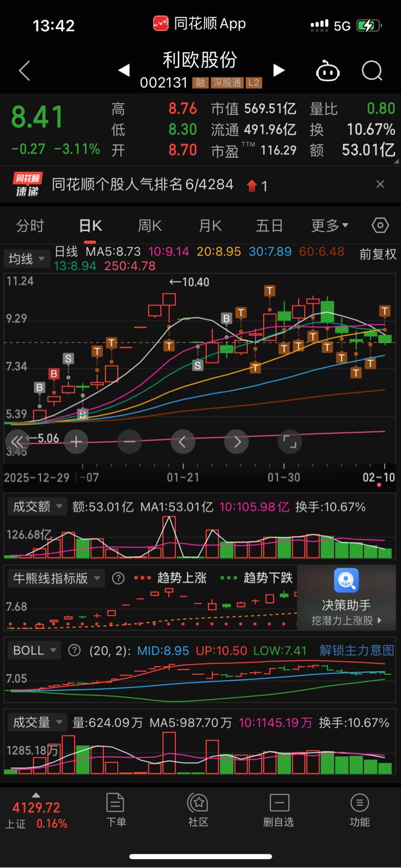Collapse chart controls double-chevron icon
401x868 pixels.
pos(17,442)
